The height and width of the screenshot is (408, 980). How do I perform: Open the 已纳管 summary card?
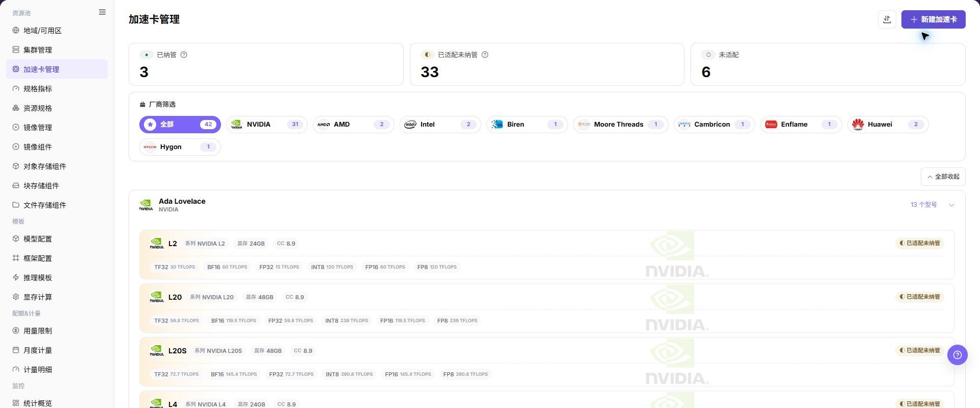[266, 64]
